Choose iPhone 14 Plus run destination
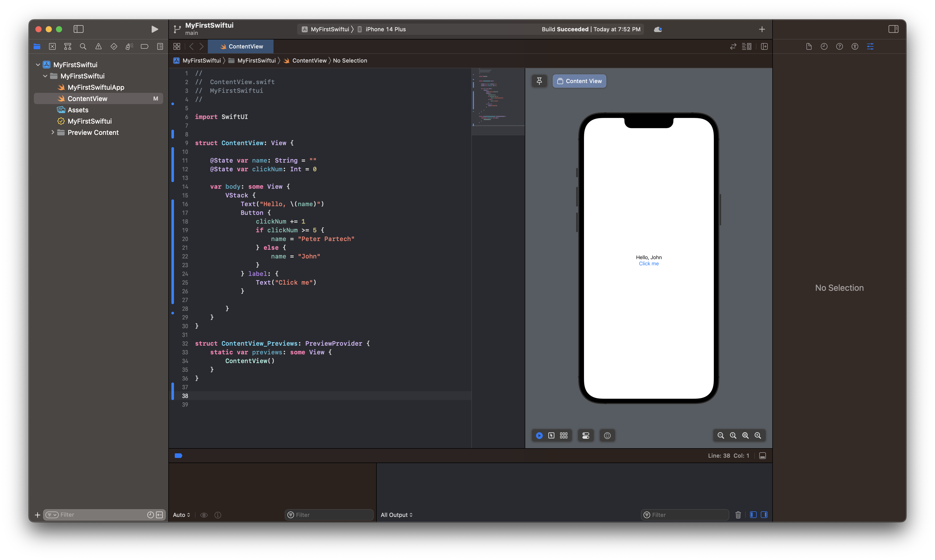Viewport: 935px width, 560px height. 385,29
